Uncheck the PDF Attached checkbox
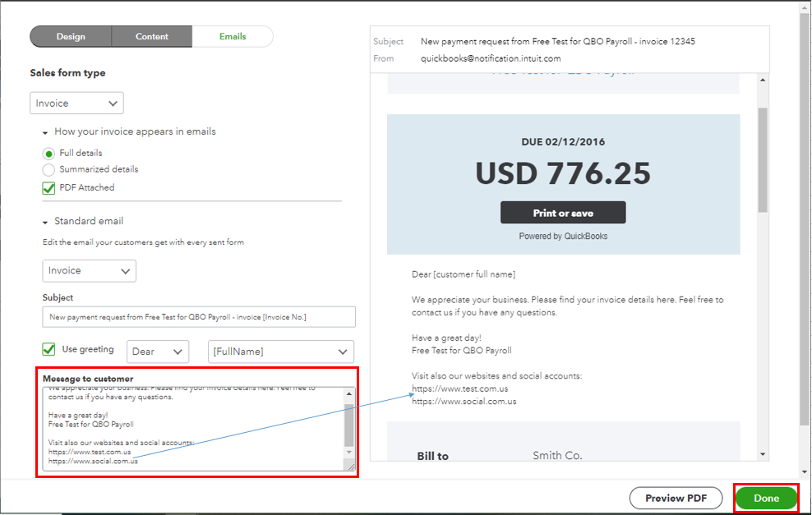Image resolution: width=812 pixels, height=515 pixels. pos(47,187)
